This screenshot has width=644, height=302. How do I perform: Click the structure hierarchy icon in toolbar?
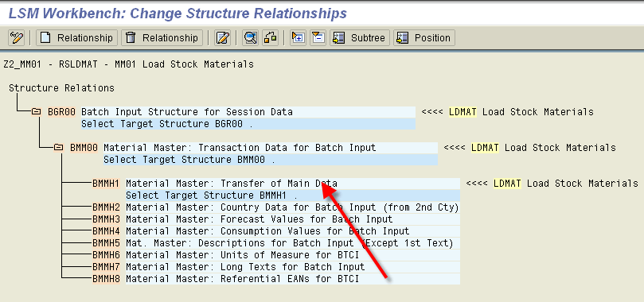point(270,37)
